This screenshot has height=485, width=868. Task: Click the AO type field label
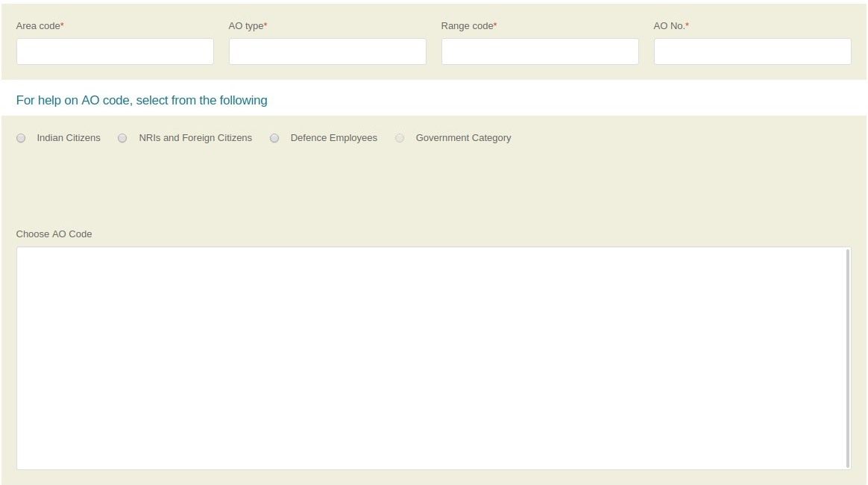coord(245,25)
